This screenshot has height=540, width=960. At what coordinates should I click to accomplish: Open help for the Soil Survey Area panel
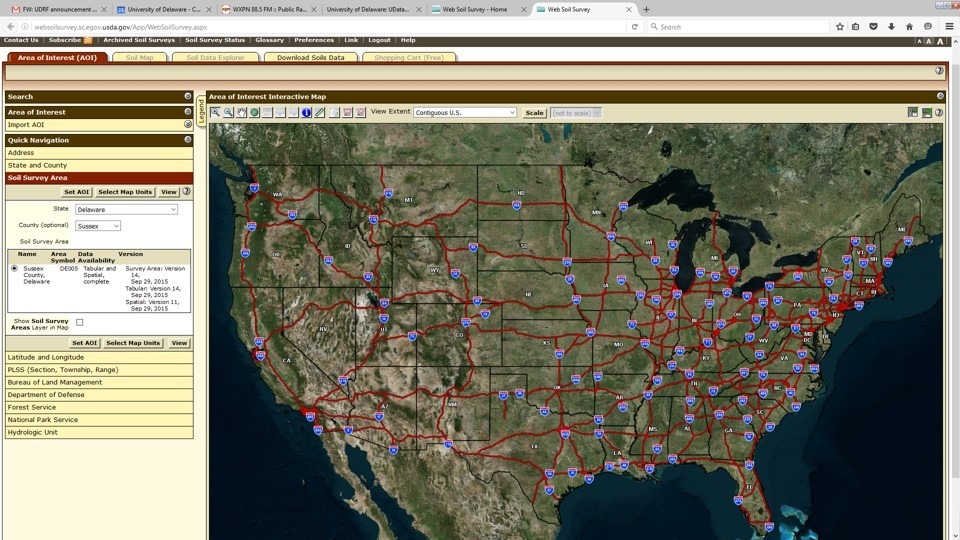186,191
